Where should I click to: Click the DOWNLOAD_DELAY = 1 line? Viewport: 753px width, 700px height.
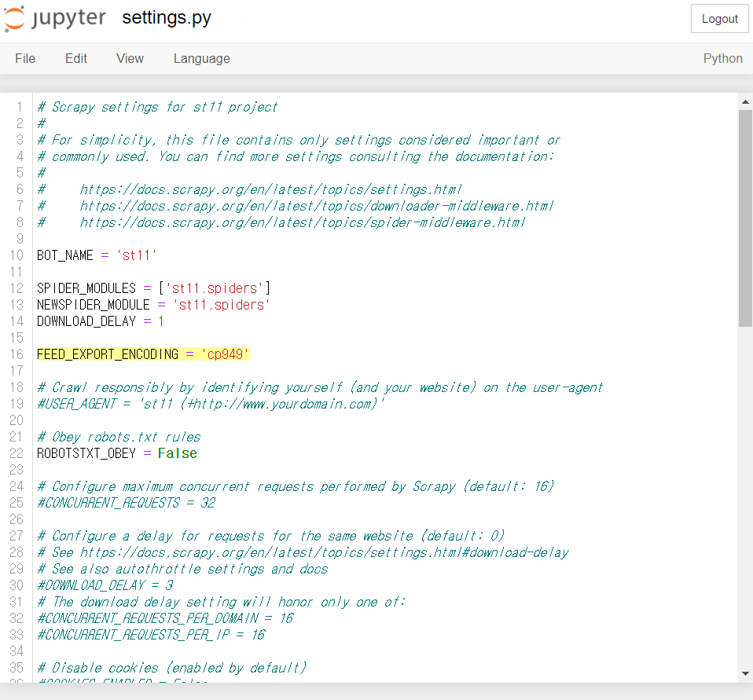[100, 321]
